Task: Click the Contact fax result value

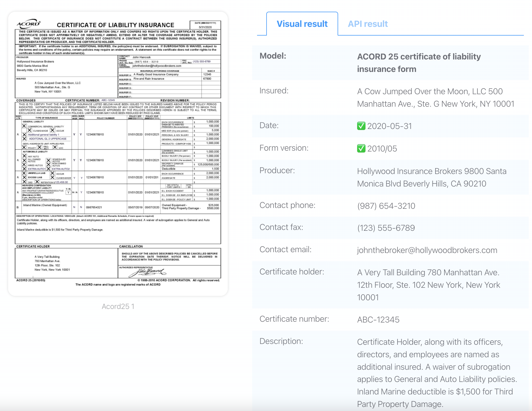Action: pos(386,228)
